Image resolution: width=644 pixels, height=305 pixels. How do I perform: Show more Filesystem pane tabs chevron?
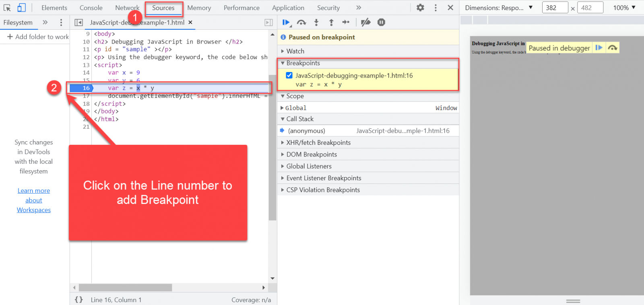pos(45,23)
